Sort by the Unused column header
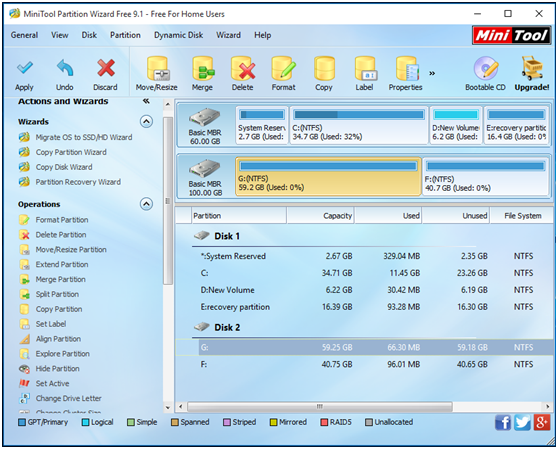Image resolution: width=558 pixels, height=449 pixels. click(x=456, y=216)
